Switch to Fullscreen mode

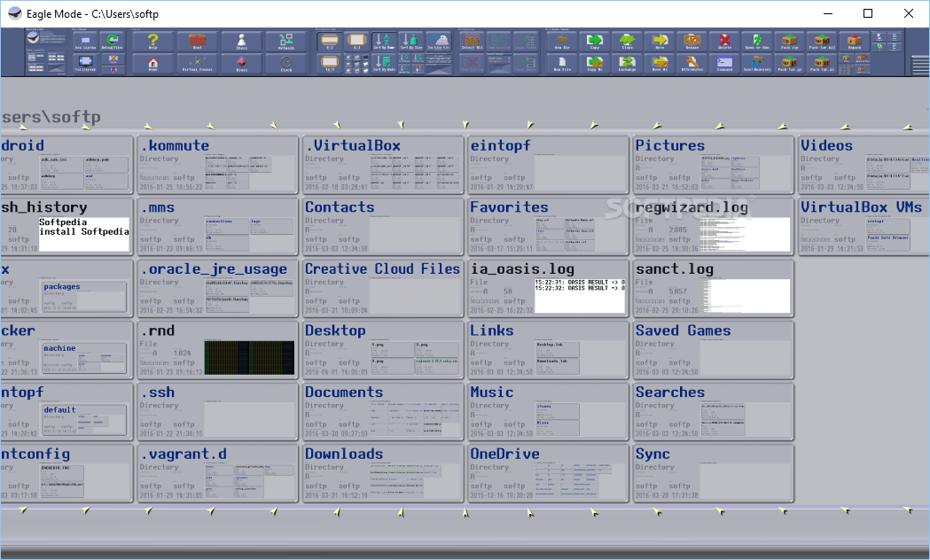[85, 64]
